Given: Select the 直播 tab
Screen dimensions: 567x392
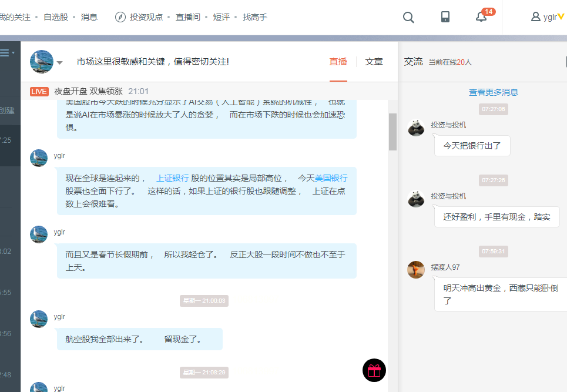Looking at the screenshot, I should pos(338,61).
